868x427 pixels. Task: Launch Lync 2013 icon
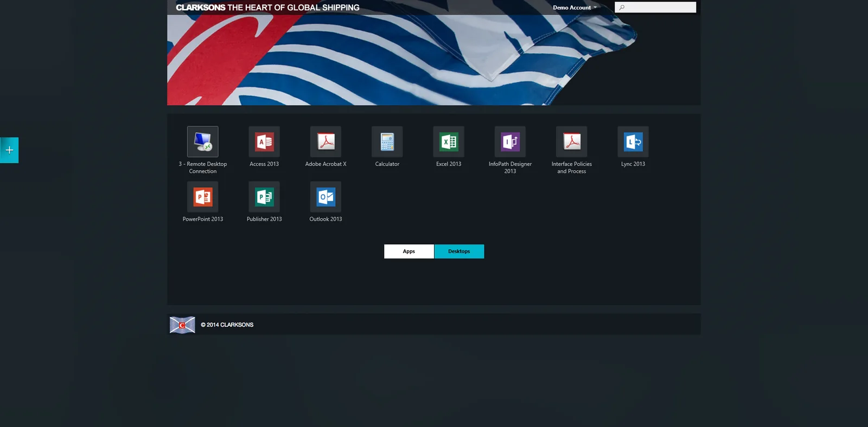coord(633,142)
